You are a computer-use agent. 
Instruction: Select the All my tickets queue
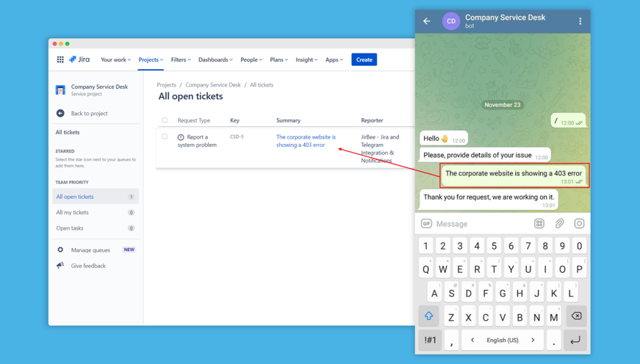pyautogui.click(x=96, y=212)
